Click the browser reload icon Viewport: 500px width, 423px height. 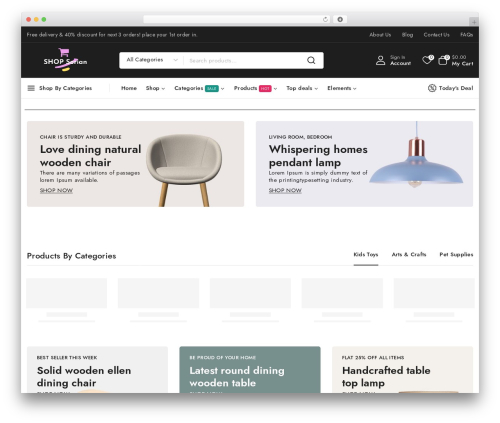click(x=325, y=19)
